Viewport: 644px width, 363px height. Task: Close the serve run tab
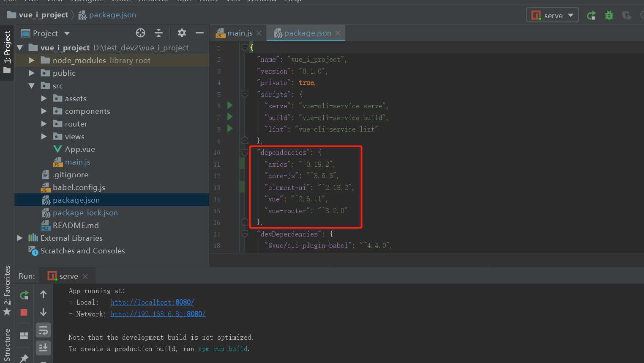[x=85, y=276]
